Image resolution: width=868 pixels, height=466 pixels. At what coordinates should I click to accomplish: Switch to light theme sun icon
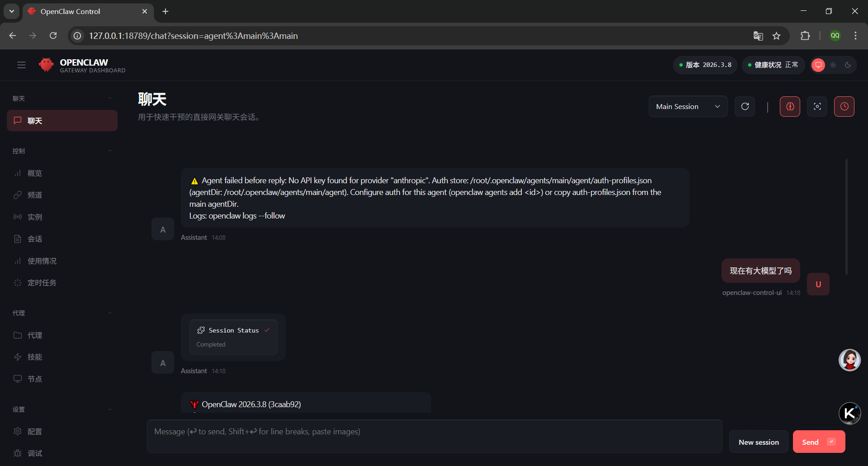coord(833,65)
